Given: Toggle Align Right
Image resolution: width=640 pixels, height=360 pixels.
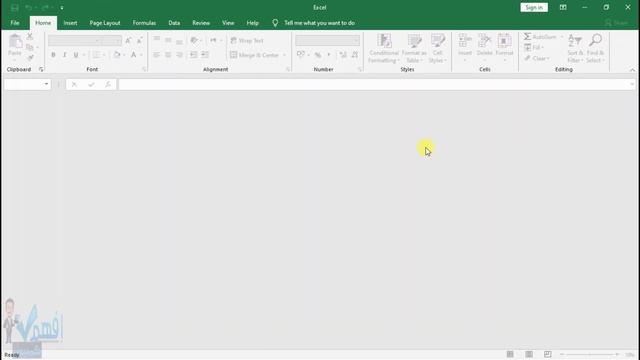Looking at the screenshot, I should [180, 55].
